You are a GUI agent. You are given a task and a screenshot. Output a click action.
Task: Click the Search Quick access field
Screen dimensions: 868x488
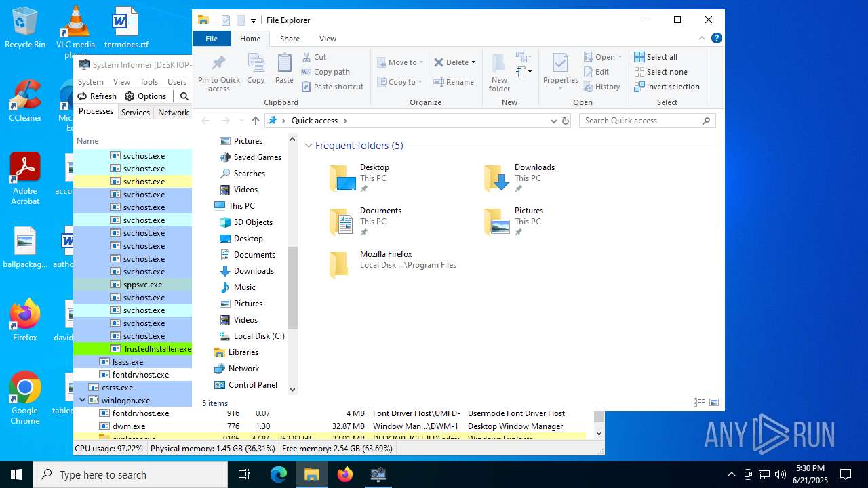click(x=648, y=121)
